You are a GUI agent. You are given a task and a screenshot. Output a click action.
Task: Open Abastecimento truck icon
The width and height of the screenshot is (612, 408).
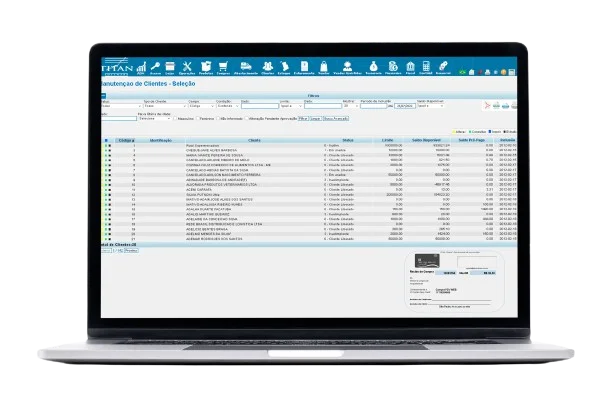246,67
